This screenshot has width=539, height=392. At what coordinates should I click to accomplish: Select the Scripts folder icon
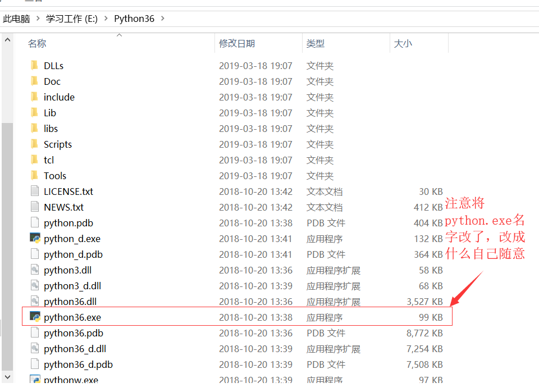tap(34, 144)
